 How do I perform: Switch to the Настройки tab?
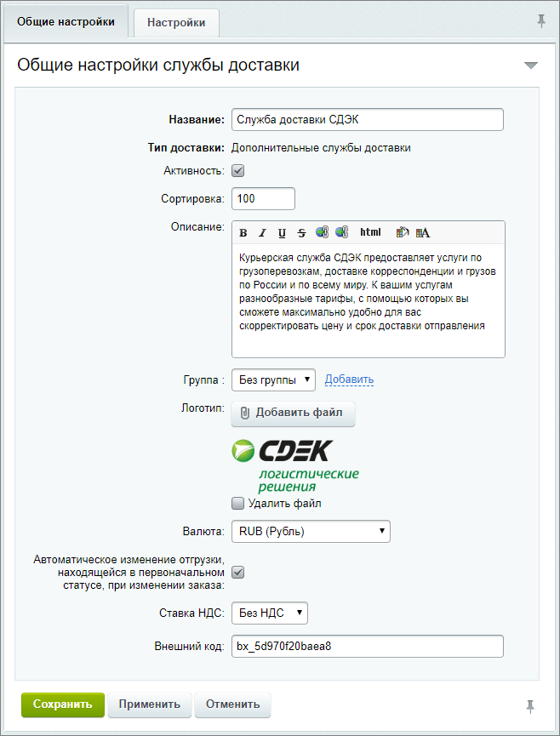[176, 23]
